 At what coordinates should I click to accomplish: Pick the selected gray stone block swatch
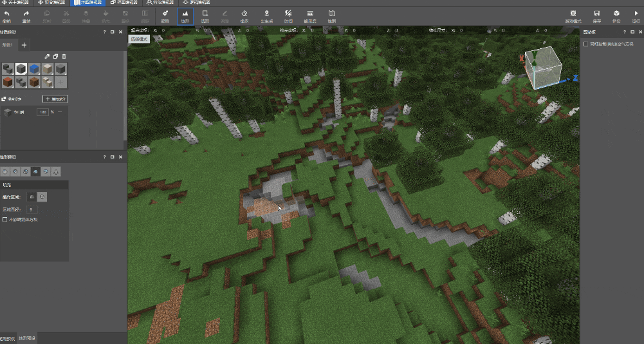point(21,69)
